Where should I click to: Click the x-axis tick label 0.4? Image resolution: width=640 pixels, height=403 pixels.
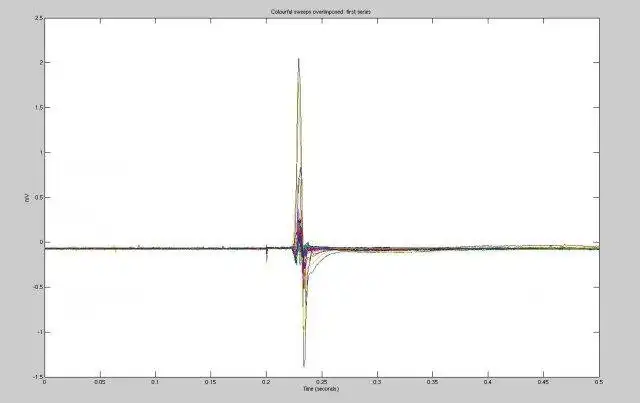488,382
